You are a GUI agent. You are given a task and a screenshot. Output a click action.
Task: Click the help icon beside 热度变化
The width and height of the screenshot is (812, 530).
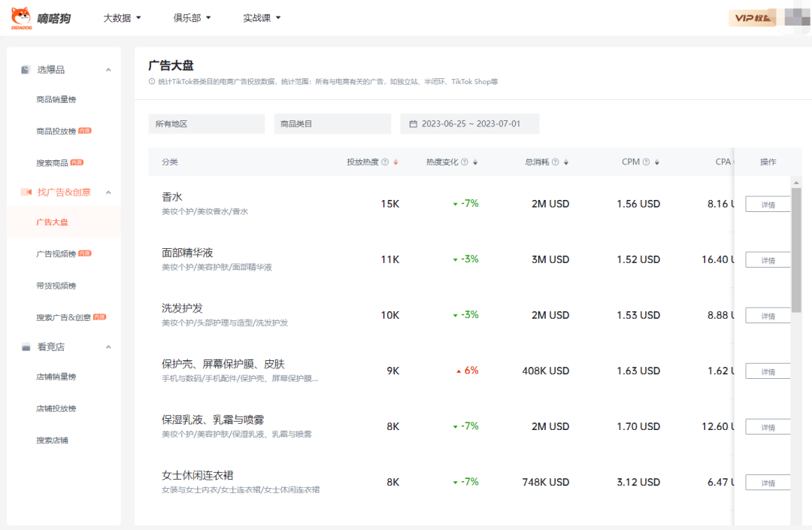464,162
